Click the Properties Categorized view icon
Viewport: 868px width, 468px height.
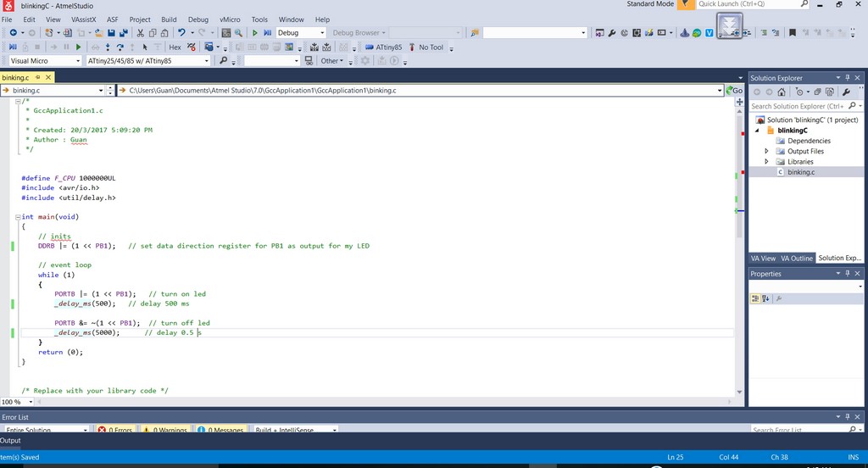tap(755, 298)
